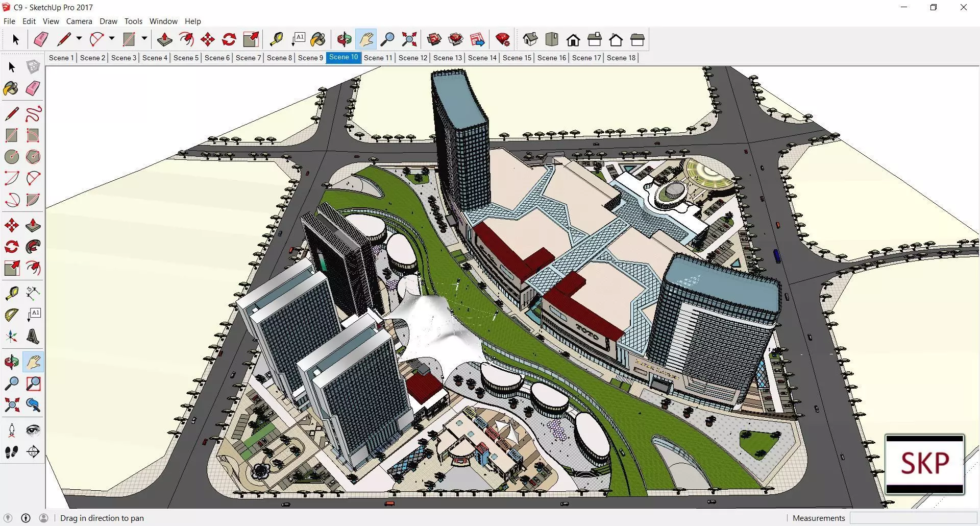Expand the Line tool dropdown arrow

point(79,39)
